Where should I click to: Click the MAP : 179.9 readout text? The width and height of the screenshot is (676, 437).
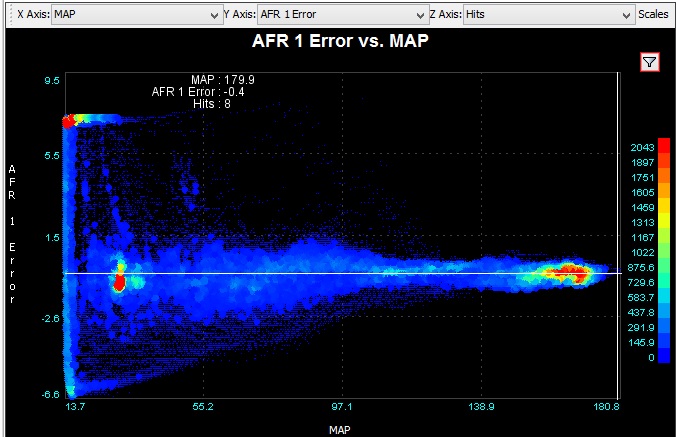pos(222,80)
